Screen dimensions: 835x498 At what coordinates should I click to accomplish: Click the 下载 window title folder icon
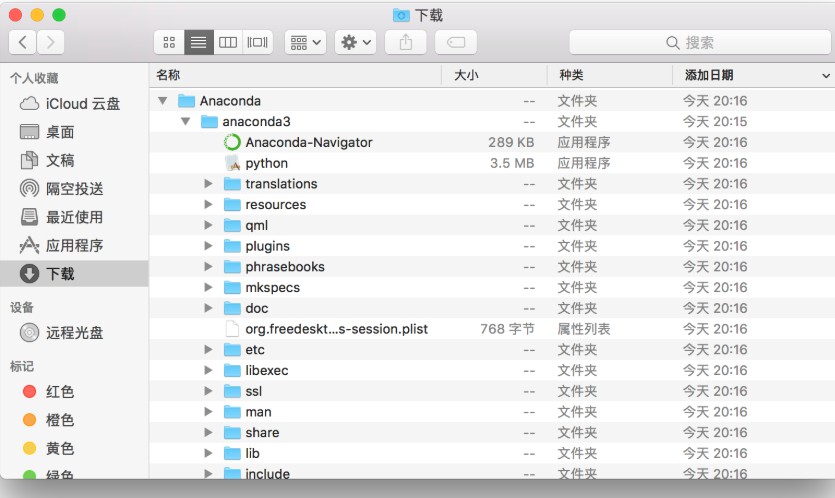coord(401,15)
